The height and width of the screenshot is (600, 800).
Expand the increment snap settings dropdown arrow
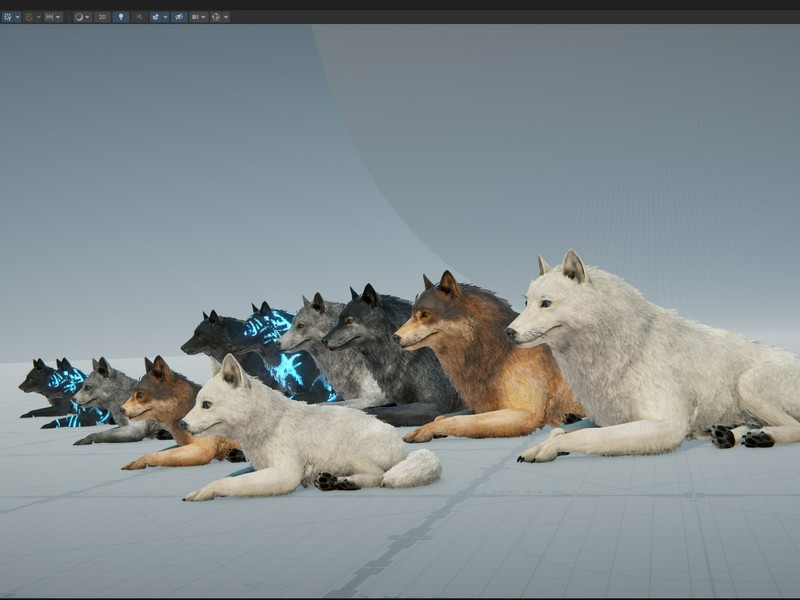pos(58,17)
